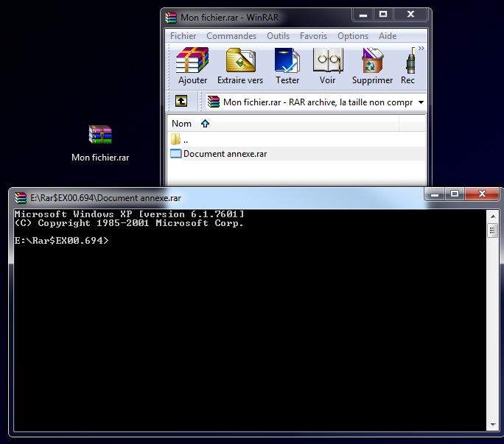Viewport: 504px width, 444px height.
Task: Open the Favoris menu
Action: click(x=313, y=36)
